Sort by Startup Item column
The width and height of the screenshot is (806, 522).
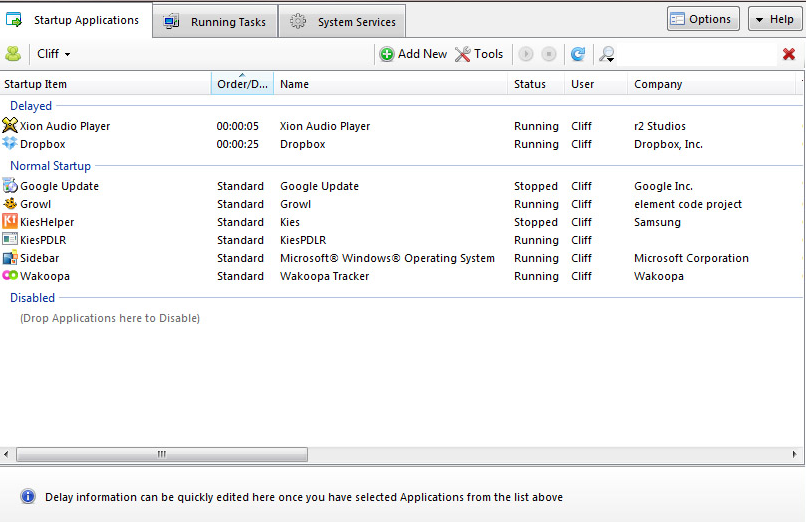click(105, 84)
